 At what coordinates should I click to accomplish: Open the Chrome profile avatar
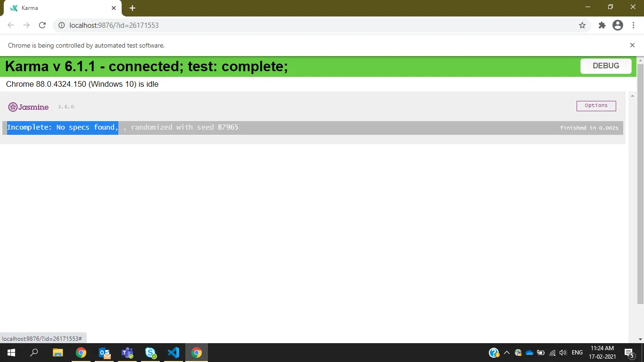point(618,25)
